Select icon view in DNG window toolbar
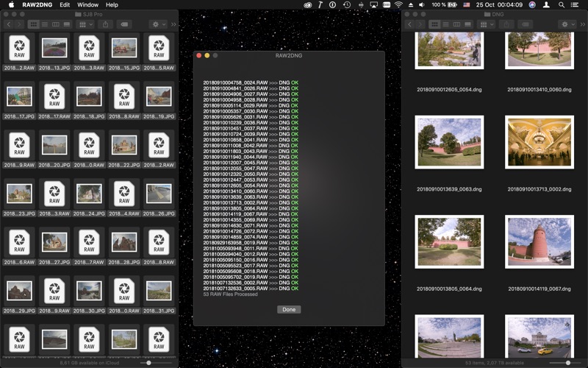The width and height of the screenshot is (588, 368). 434,24
